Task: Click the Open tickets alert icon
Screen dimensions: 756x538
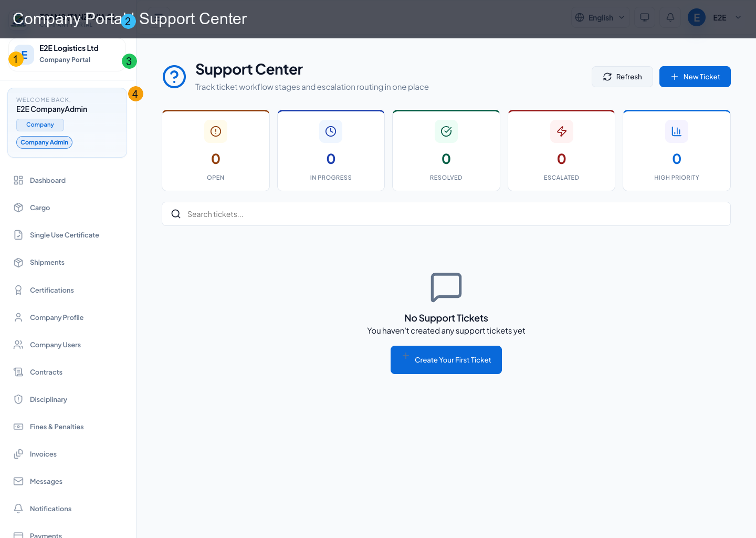Action: tap(216, 131)
